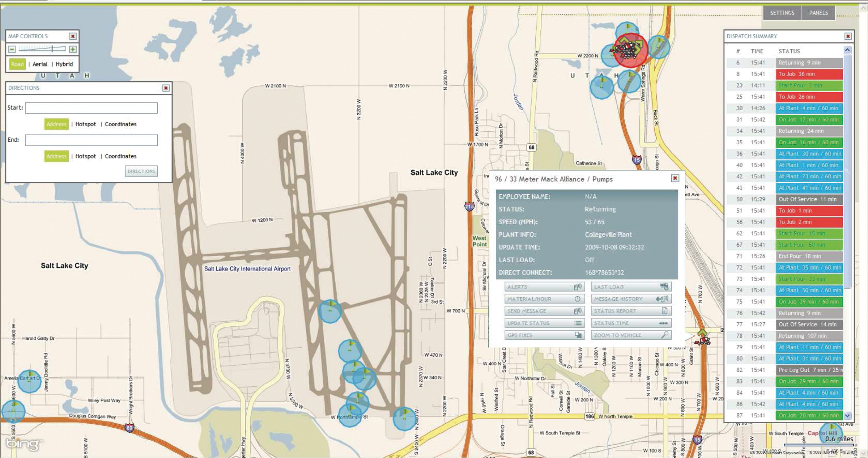Zoom out with the Map Controls minus icon
The image size is (868, 458).
click(x=12, y=49)
